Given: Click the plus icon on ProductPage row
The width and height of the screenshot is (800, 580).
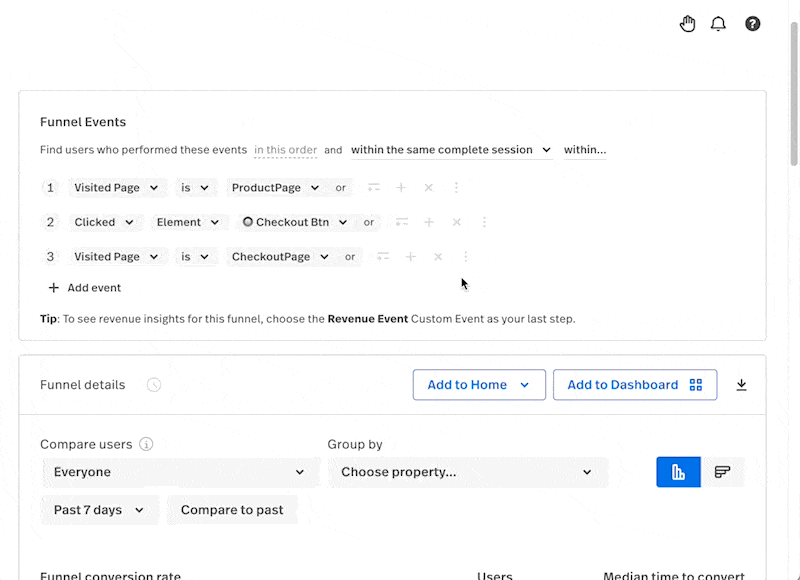Looking at the screenshot, I should 401,188.
